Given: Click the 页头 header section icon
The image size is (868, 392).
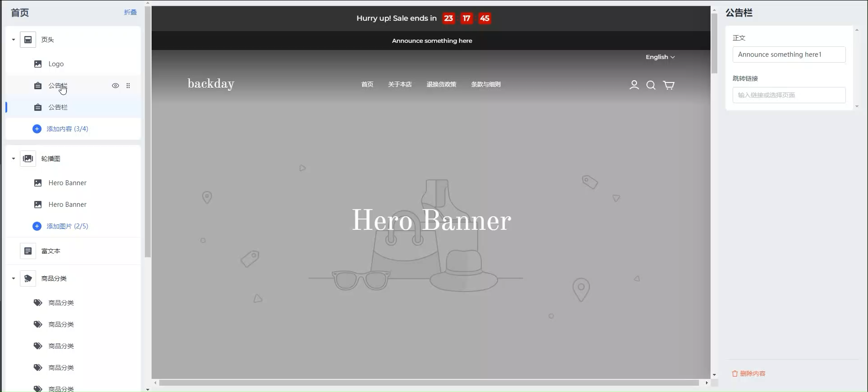Looking at the screenshot, I should coord(28,40).
